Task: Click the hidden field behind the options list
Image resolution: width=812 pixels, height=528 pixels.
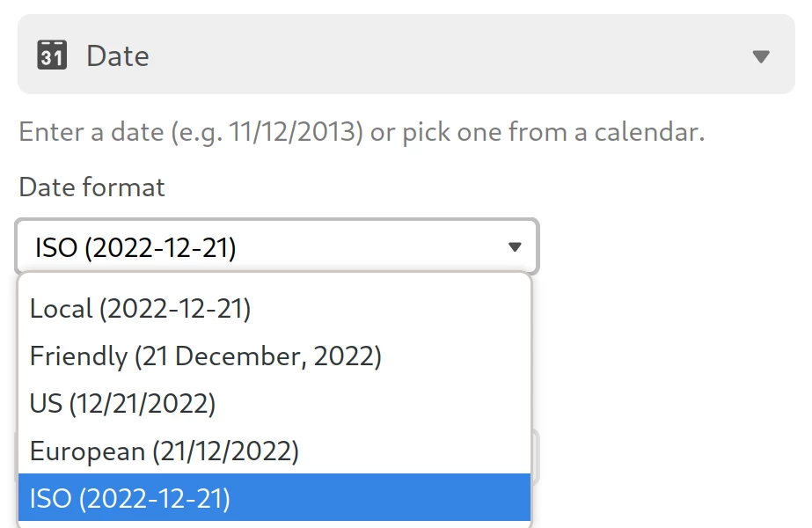Action: (536, 456)
